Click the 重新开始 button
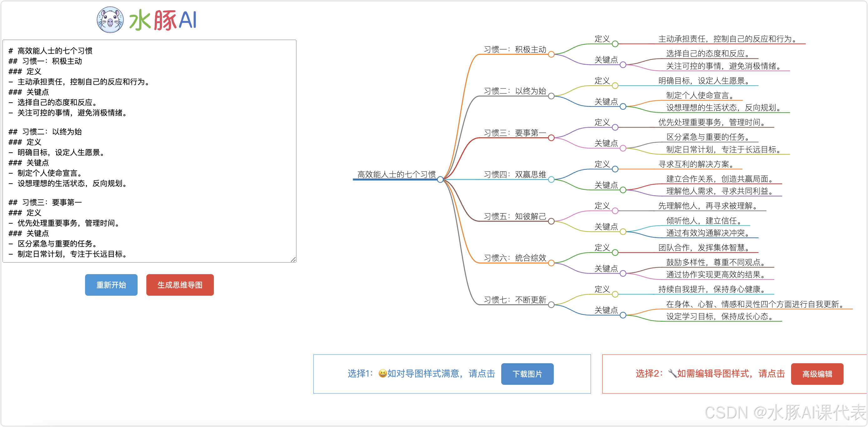This screenshot has height=427, width=868. click(x=111, y=285)
